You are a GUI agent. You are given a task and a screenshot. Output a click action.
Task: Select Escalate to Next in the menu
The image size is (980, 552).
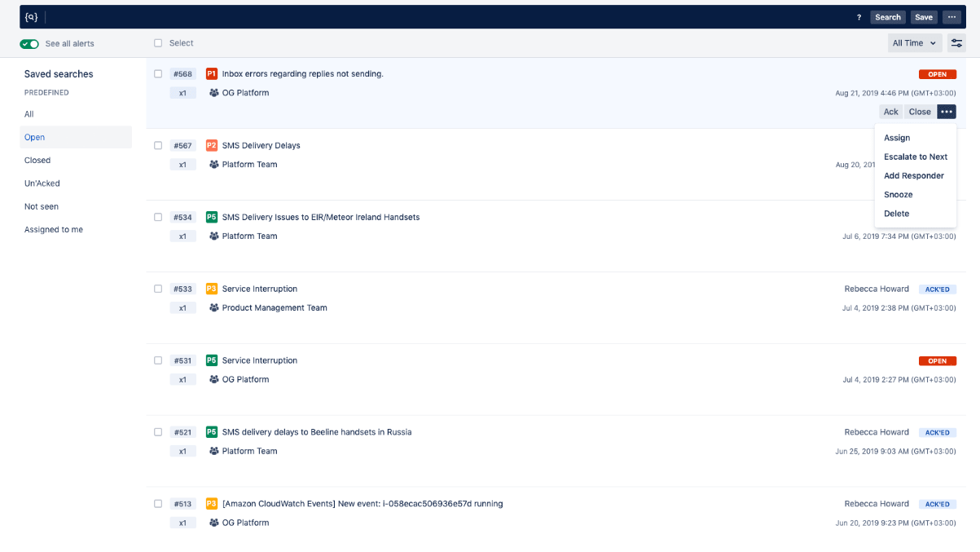pyautogui.click(x=916, y=157)
